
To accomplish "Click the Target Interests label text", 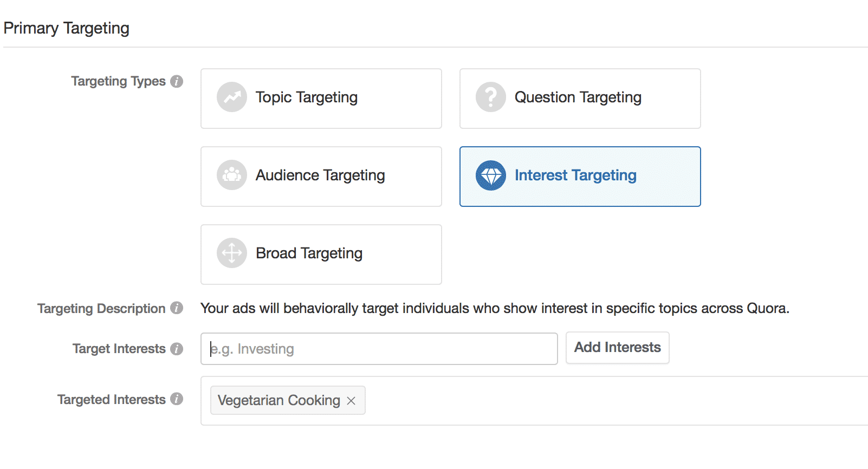I will 119,349.
